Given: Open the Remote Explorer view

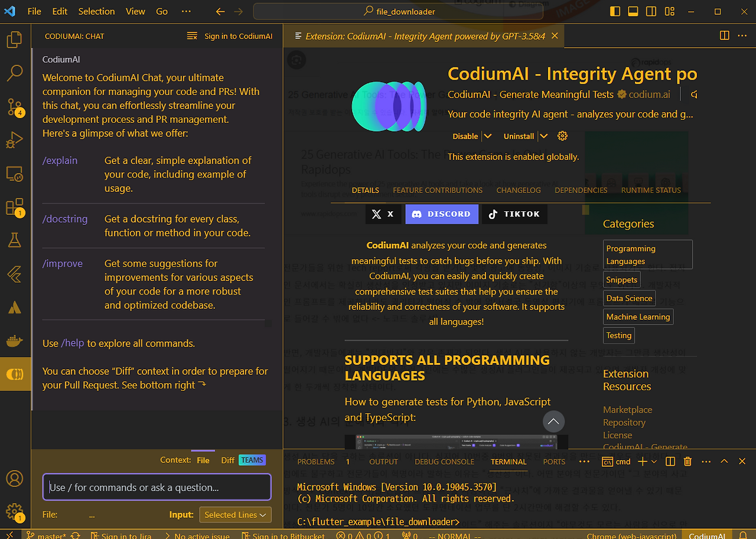Looking at the screenshot, I should [15, 174].
